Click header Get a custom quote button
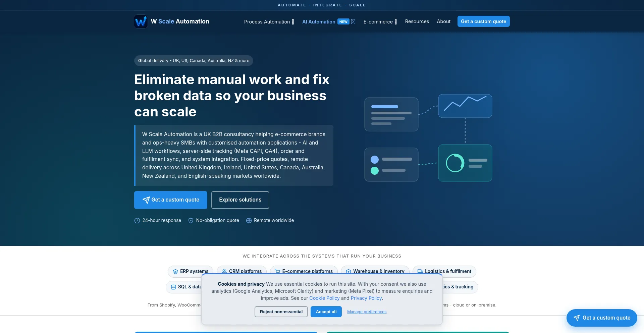The image size is (644, 333). (x=483, y=21)
